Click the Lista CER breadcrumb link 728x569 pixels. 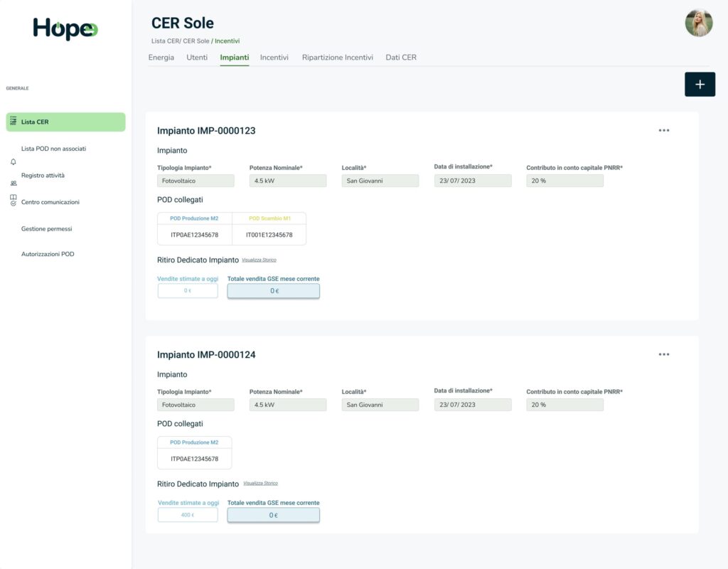tap(164, 41)
